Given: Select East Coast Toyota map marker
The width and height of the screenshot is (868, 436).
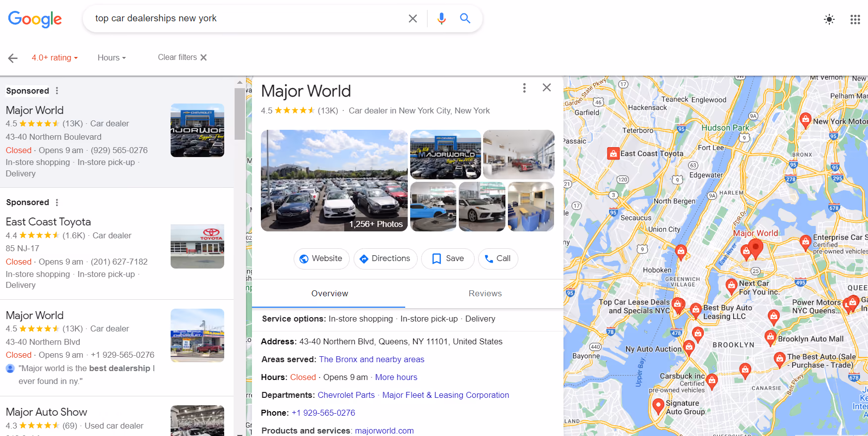Looking at the screenshot, I should [613, 153].
